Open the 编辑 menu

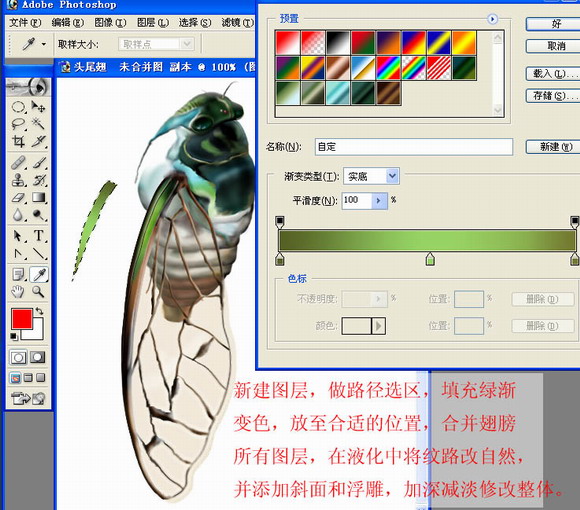(x=68, y=23)
